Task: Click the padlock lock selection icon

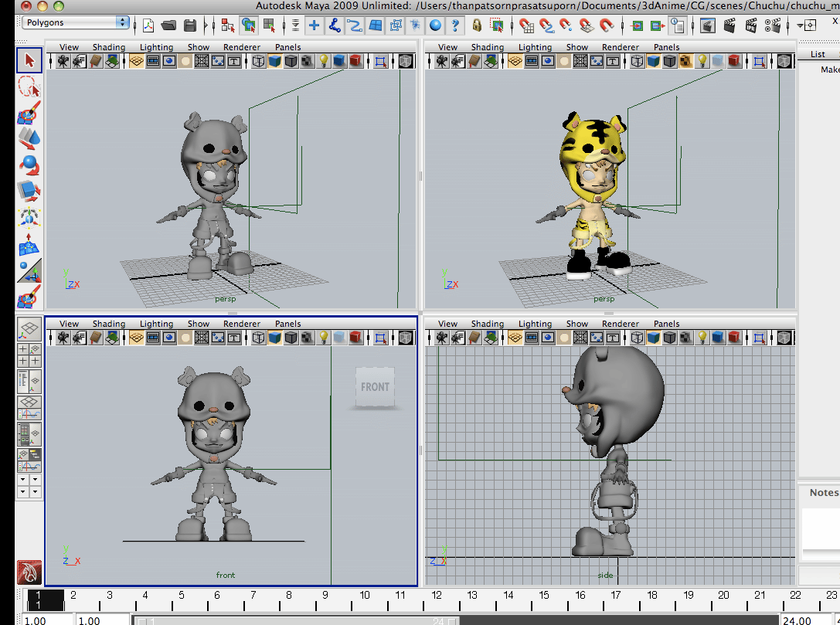Action: [477, 25]
